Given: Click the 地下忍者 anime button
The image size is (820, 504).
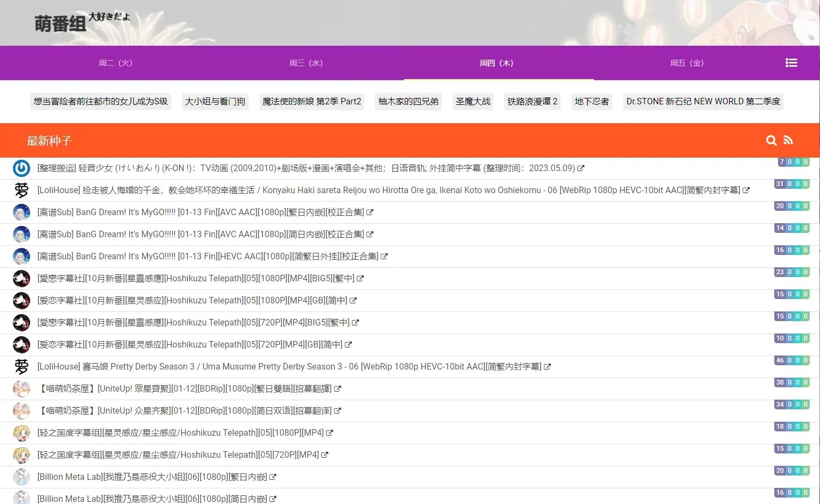Looking at the screenshot, I should pyautogui.click(x=591, y=101).
